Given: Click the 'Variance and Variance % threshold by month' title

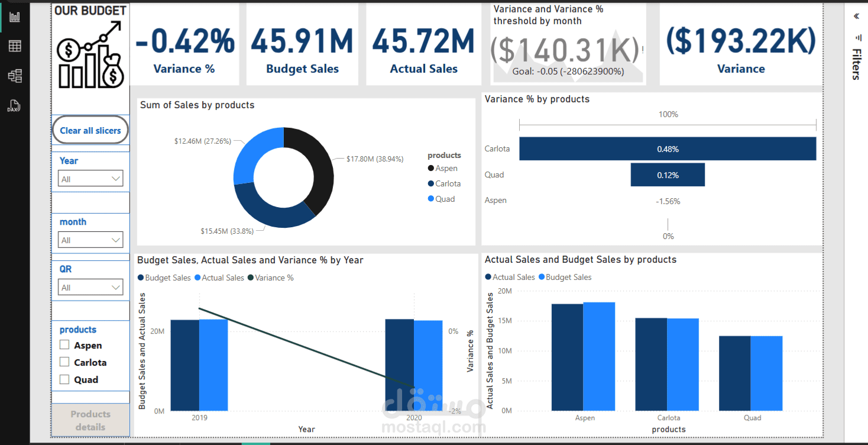Looking at the screenshot, I should pyautogui.click(x=548, y=15).
